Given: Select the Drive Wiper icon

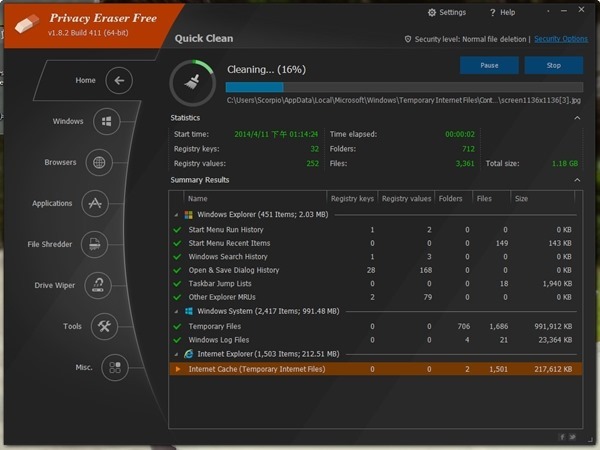Looking at the screenshot, I should (97, 285).
